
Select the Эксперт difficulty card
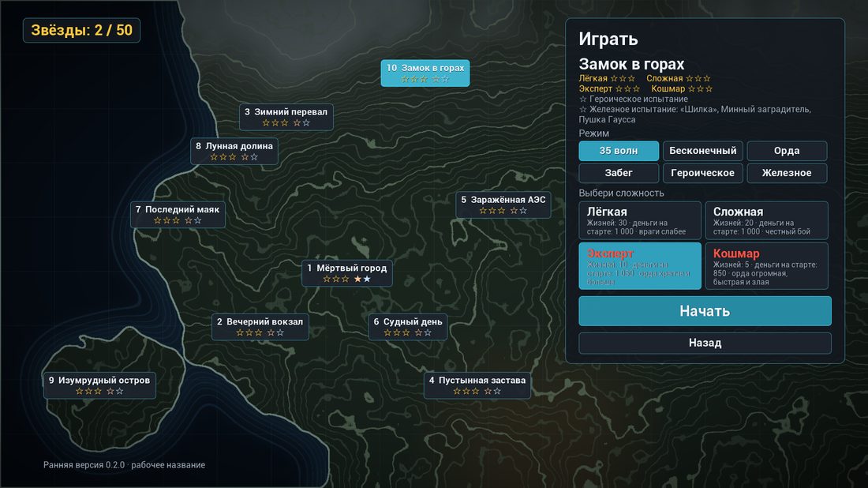point(640,266)
